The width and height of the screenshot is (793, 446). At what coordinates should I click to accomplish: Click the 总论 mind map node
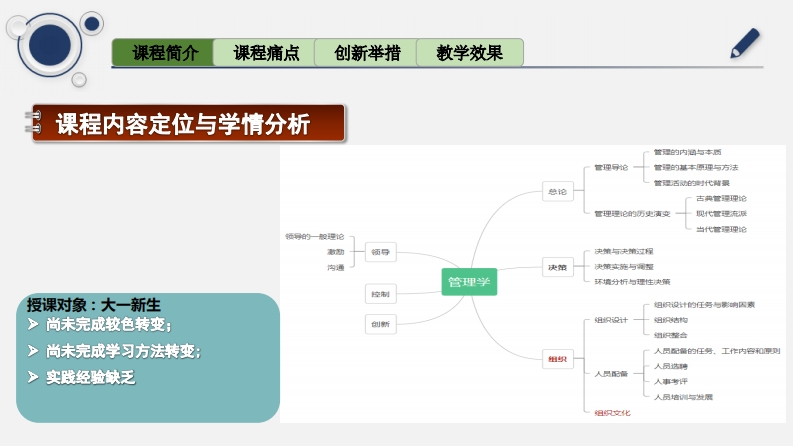click(x=557, y=190)
